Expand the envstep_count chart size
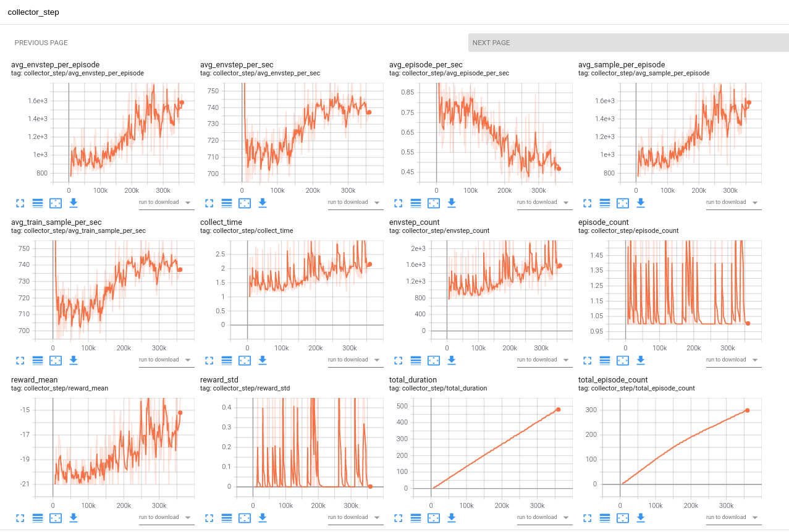The width and height of the screenshot is (789, 532). click(398, 360)
